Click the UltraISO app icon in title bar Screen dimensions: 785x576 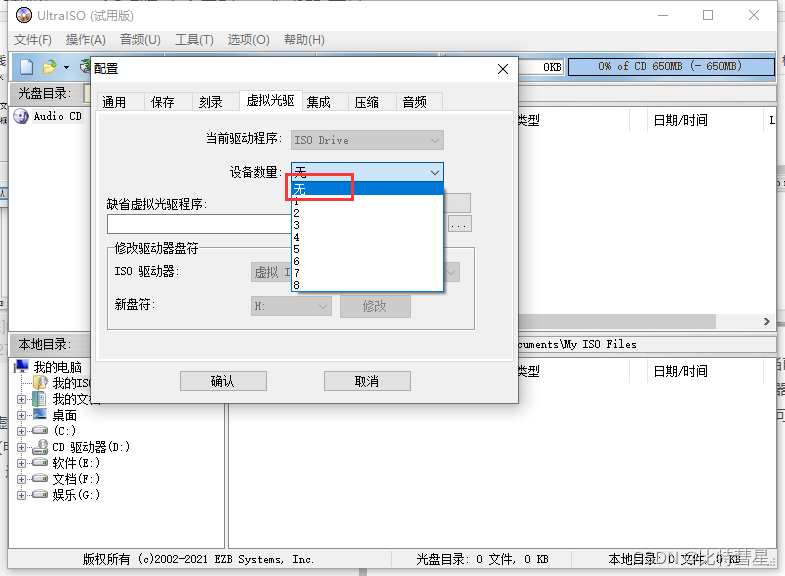pos(24,16)
